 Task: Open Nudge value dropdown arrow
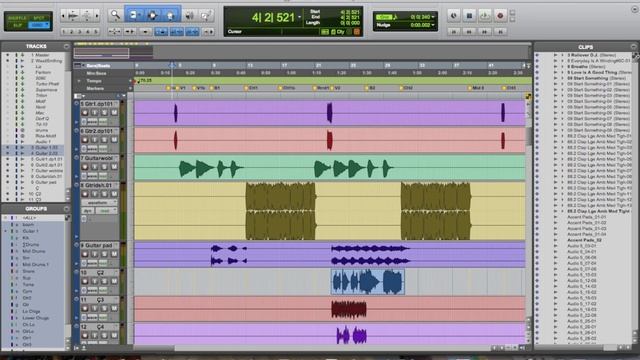(x=433, y=25)
